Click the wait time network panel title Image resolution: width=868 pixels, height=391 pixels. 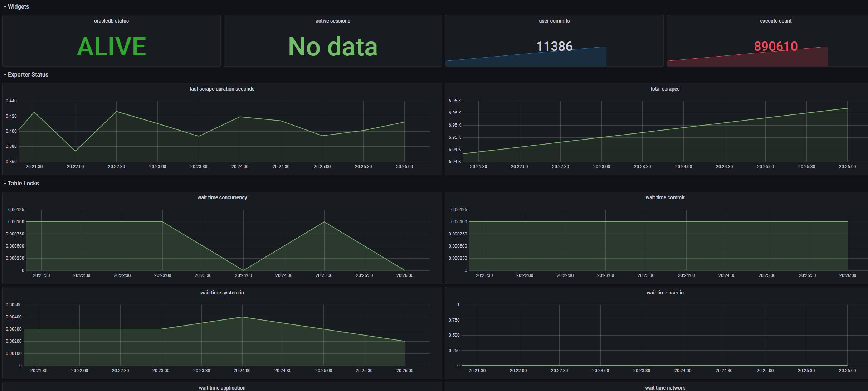point(665,388)
